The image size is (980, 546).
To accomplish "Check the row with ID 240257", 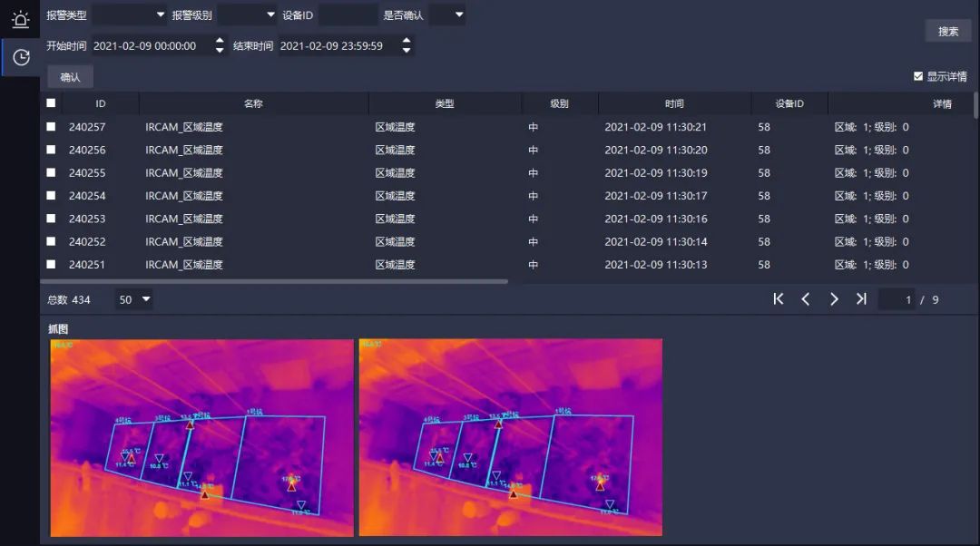I will [51, 126].
